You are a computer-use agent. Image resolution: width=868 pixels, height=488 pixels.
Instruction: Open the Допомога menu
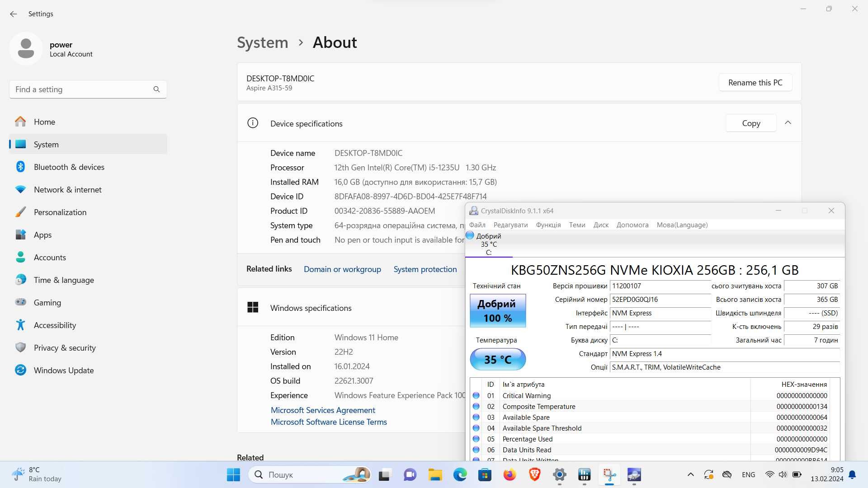(632, 225)
